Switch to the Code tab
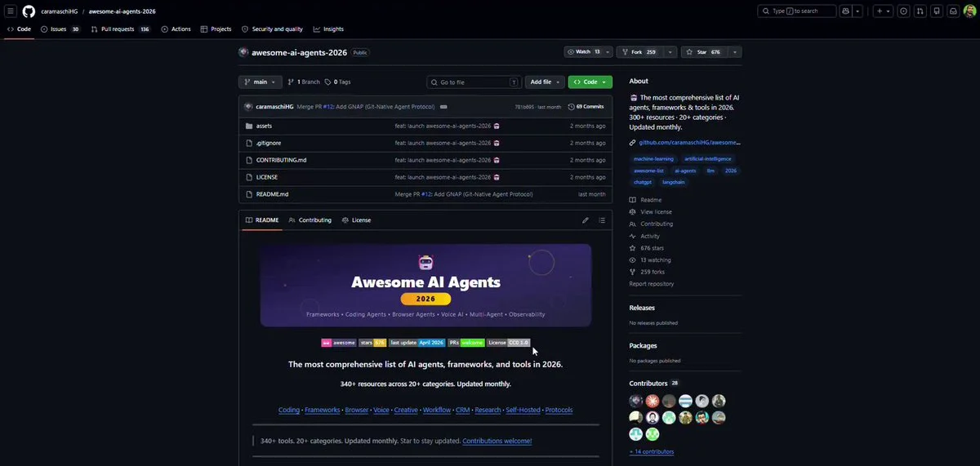The height and width of the screenshot is (466, 980). (x=19, y=29)
